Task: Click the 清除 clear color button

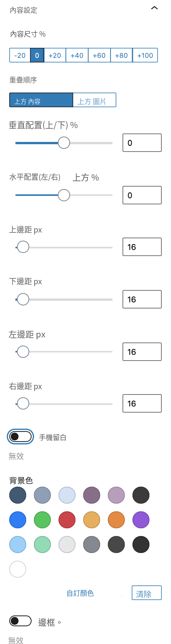Action: pyautogui.click(x=147, y=593)
